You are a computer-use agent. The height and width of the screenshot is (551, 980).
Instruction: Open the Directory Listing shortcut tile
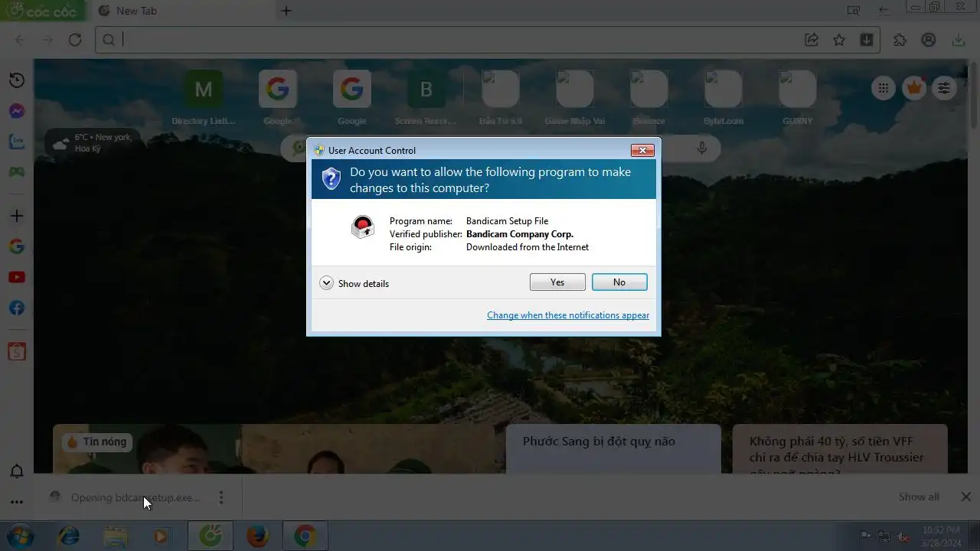coord(204,97)
